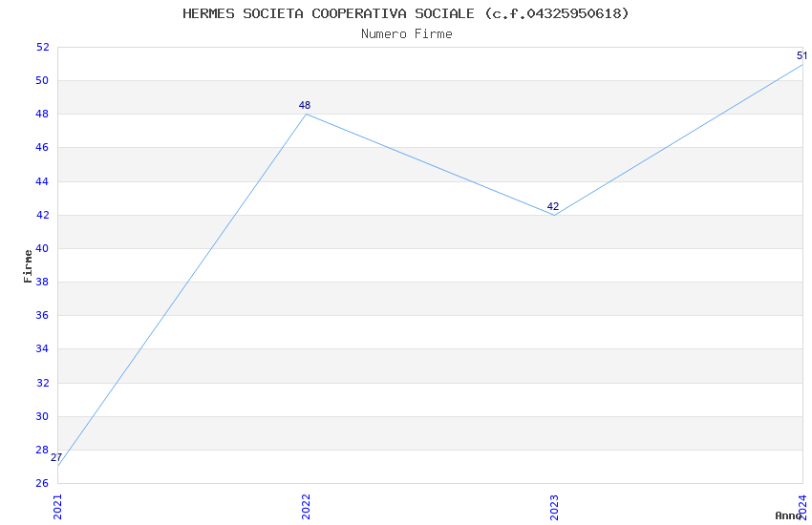Click the chart title HERMES SOCIETA COOPERATIVA SOCIALE
Image resolution: width=812 pixels, height=525 pixels.
[x=406, y=13]
